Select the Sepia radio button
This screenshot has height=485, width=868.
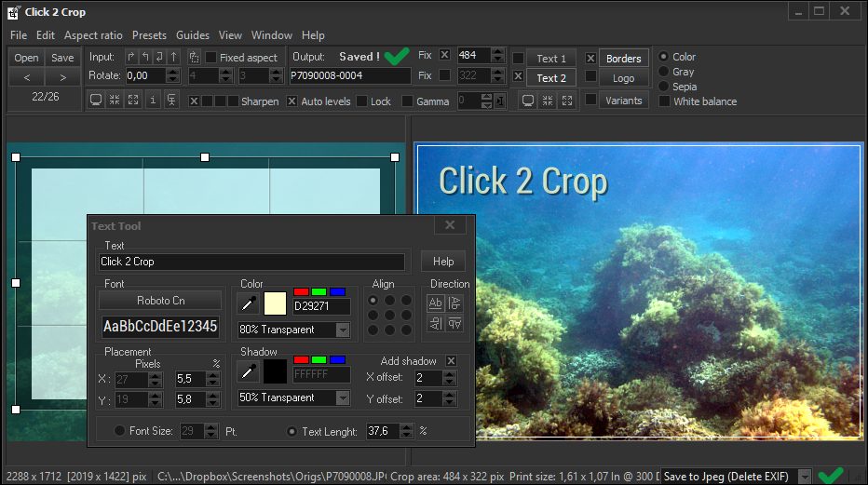(x=663, y=87)
